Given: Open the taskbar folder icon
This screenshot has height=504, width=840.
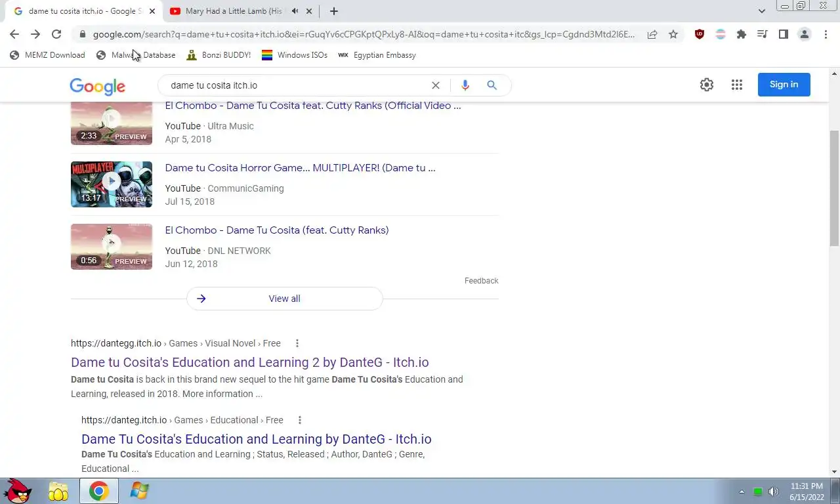Looking at the screenshot, I should [58, 491].
